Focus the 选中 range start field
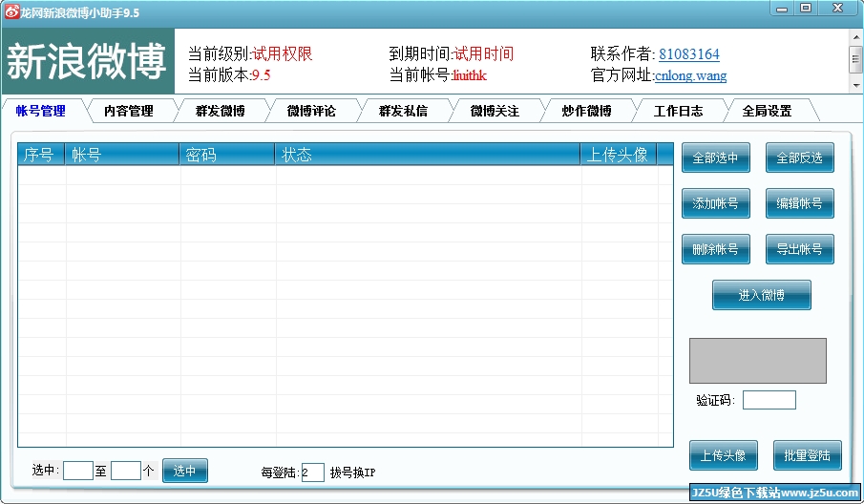This screenshot has height=504, width=864. 77,471
